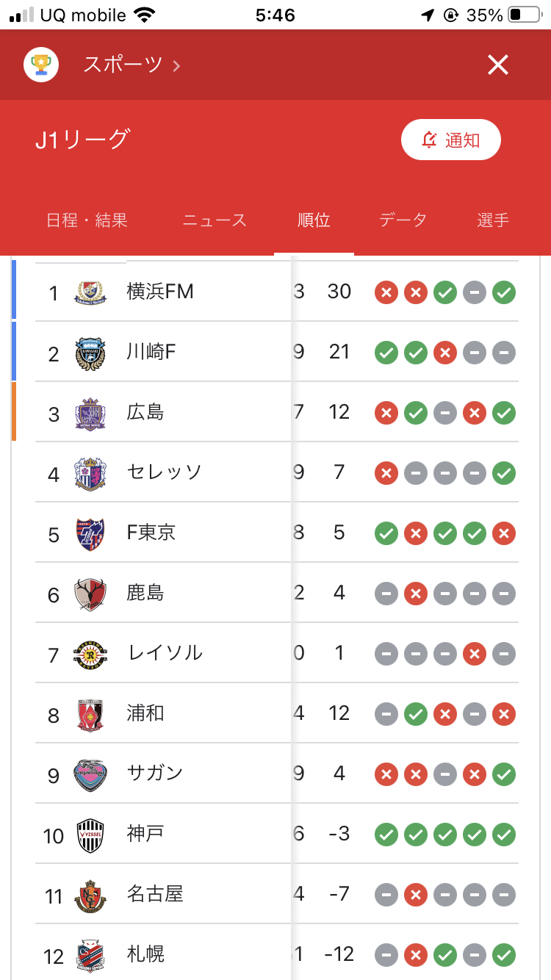
Task: Tap the trophy sports icon
Action: click(41, 65)
